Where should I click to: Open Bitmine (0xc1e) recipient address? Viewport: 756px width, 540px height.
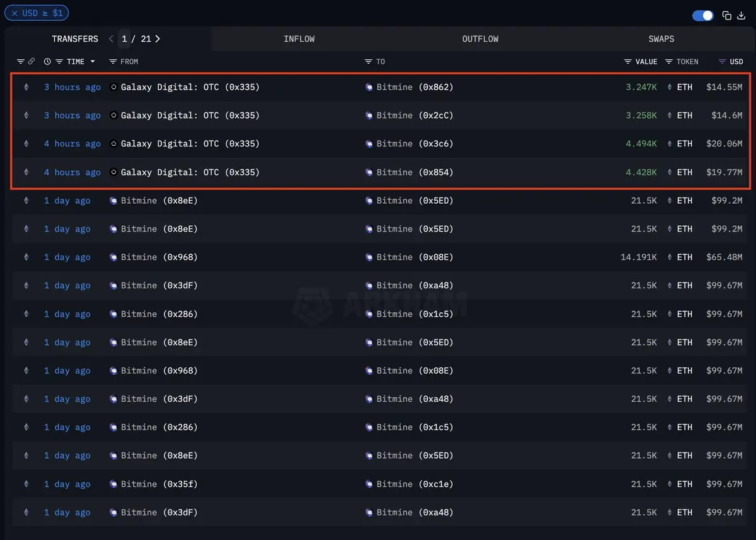(x=415, y=484)
